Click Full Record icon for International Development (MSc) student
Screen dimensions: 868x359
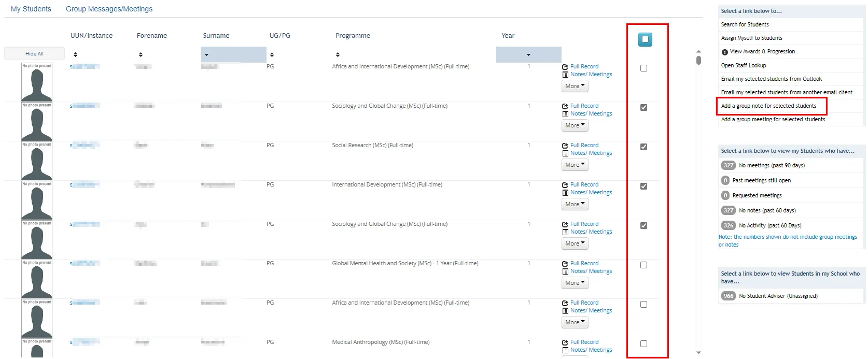(565, 185)
